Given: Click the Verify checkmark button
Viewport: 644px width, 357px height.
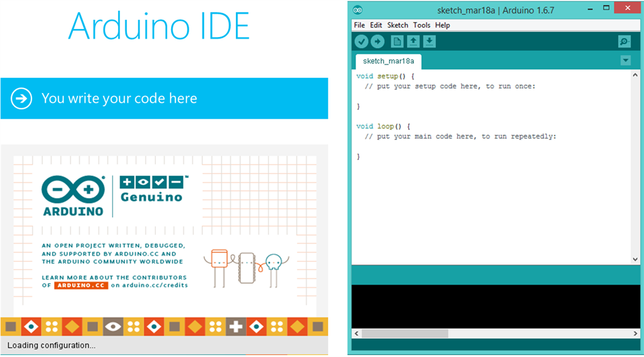Looking at the screenshot, I should [x=361, y=41].
